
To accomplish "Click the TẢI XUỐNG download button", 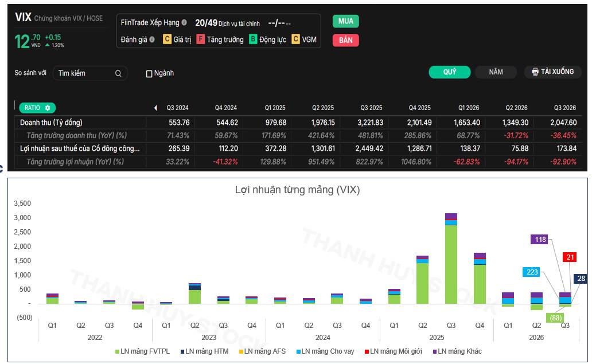I will tap(553, 72).
